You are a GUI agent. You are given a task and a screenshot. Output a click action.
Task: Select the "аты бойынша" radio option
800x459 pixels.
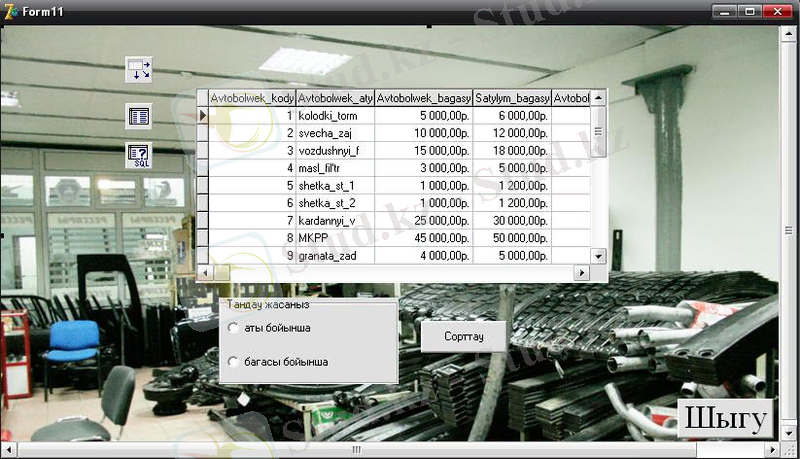(233, 328)
